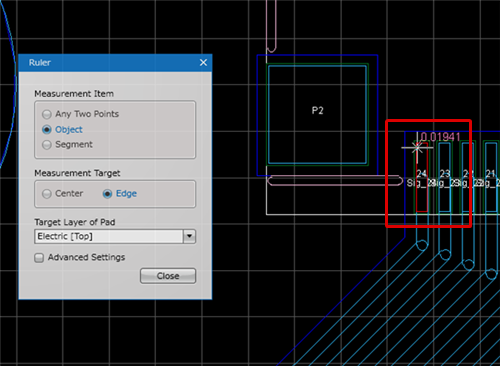Click the crosshair cursor marker on pad 24

pyautogui.click(x=417, y=147)
